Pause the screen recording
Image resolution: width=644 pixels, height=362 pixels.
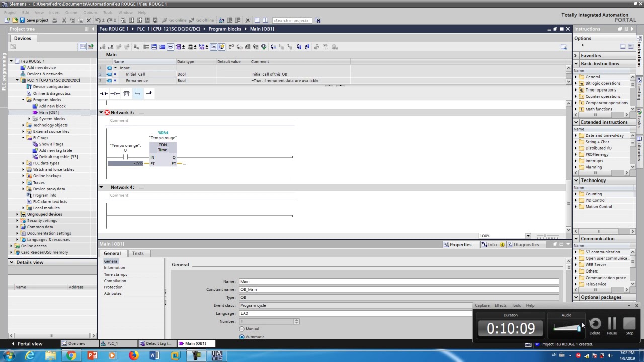coord(612,326)
